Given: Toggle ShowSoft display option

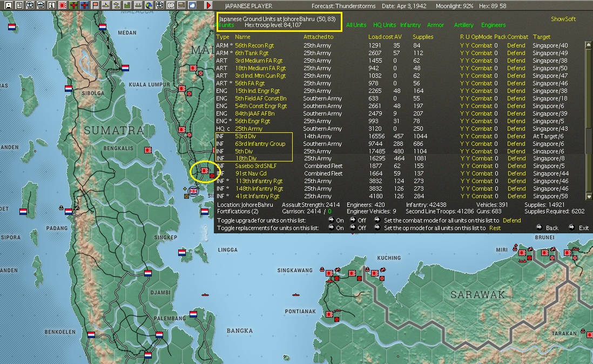Looking at the screenshot, I should [x=563, y=19].
